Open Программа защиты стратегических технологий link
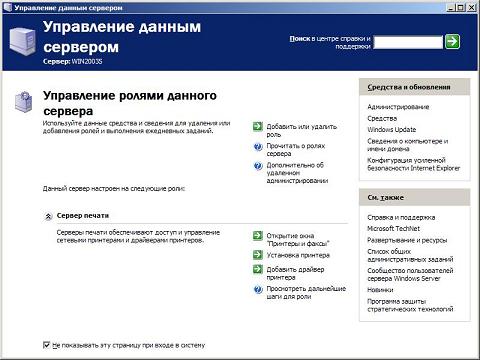The width and height of the screenshot is (480, 360). (410, 305)
